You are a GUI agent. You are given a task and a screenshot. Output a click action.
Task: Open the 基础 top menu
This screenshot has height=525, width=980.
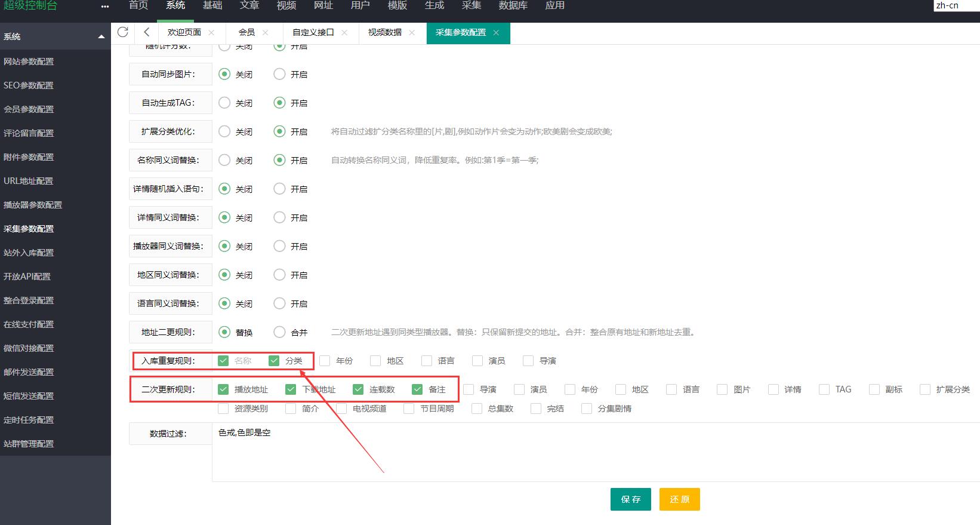tap(212, 5)
